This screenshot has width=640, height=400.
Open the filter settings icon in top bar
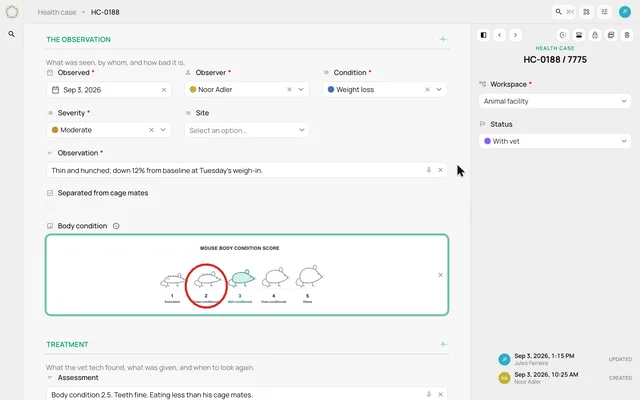click(x=604, y=12)
